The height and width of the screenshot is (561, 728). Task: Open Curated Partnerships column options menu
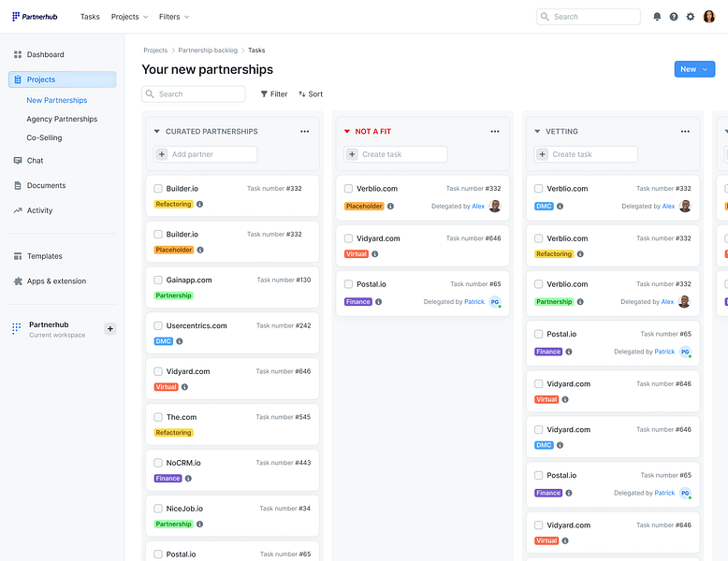pyautogui.click(x=304, y=131)
